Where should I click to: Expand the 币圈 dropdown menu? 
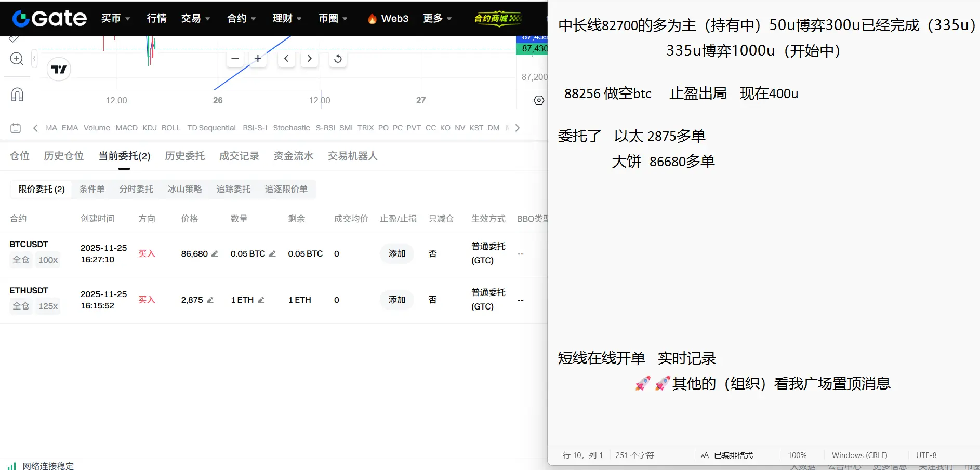point(333,18)
